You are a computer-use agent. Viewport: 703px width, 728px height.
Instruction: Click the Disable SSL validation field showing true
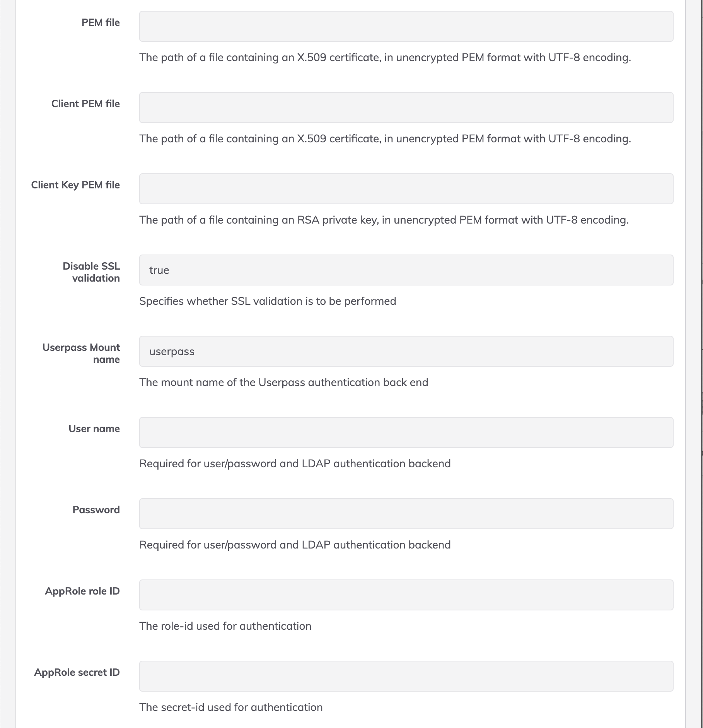[x=406, y=270]
